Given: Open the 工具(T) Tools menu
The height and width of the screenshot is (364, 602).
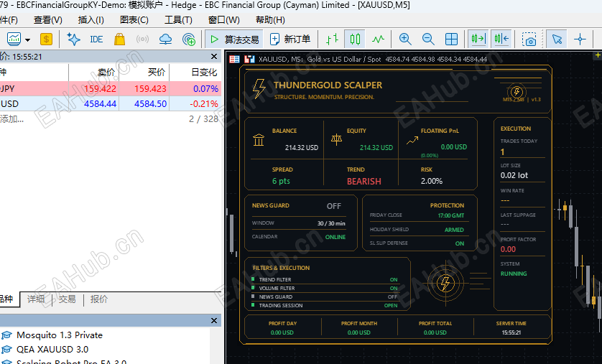Looking at the screenshot, I should 178,20.
